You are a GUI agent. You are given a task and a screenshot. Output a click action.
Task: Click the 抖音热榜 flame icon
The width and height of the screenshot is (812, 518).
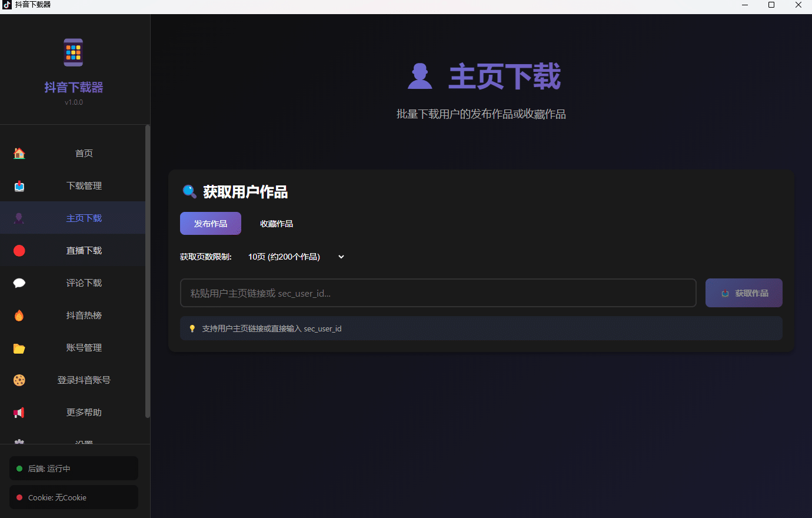pyautogui.click(x=19, y=315)
